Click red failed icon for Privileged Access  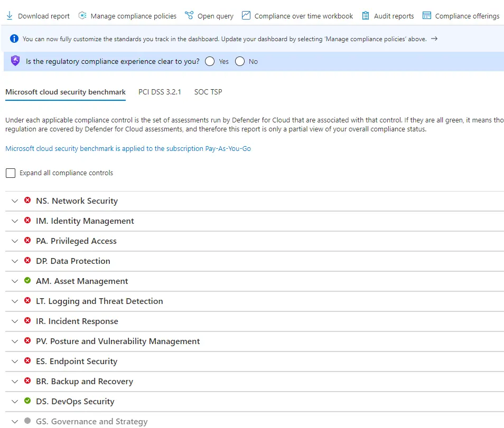pos(27,241)
